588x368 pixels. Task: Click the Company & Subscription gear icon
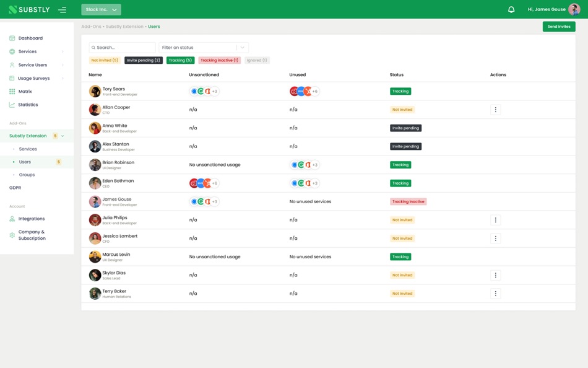tap(12, 235)
